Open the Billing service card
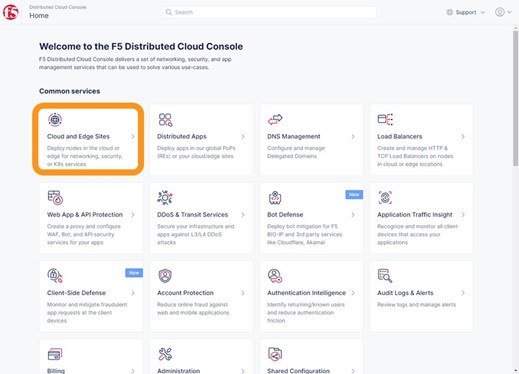The width and height of the screenshot is (519, 374). [91, 357]
